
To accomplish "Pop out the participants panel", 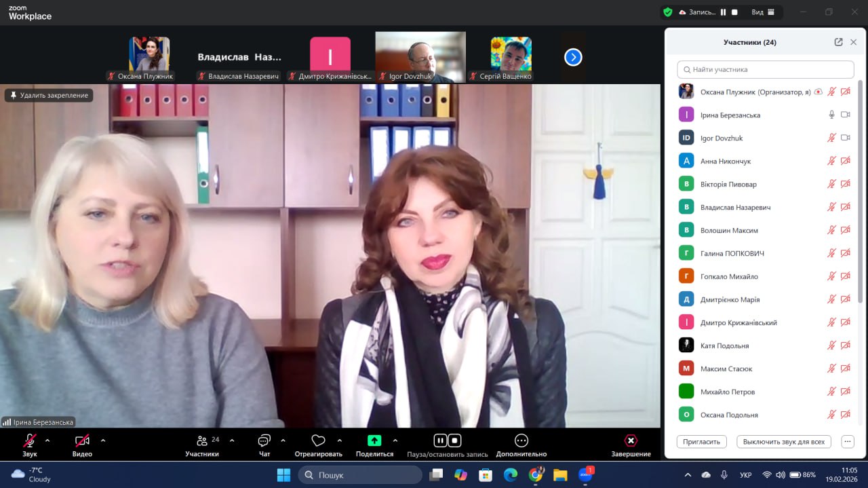I will click(x=838, y=42).
